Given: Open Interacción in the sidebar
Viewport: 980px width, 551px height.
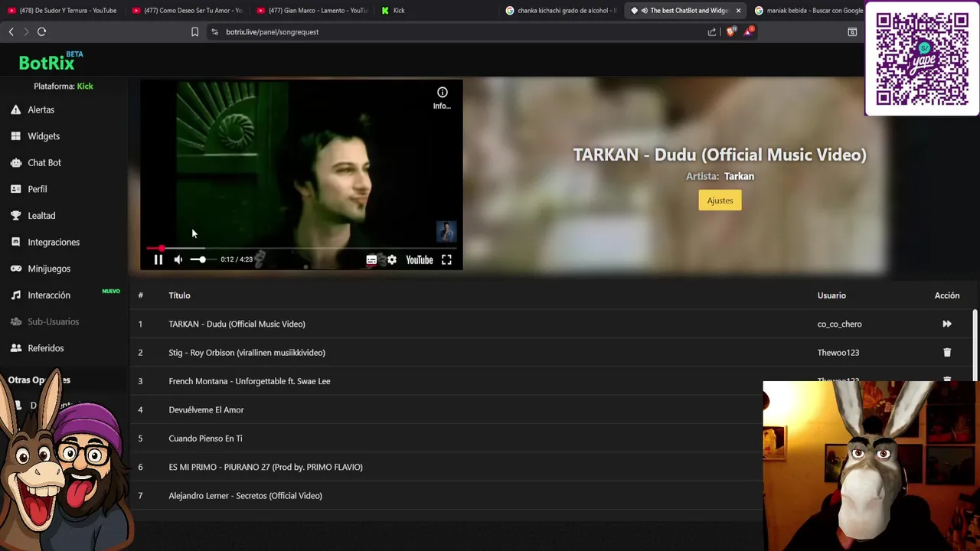Looking at the screenshot, I should point(49,295).
